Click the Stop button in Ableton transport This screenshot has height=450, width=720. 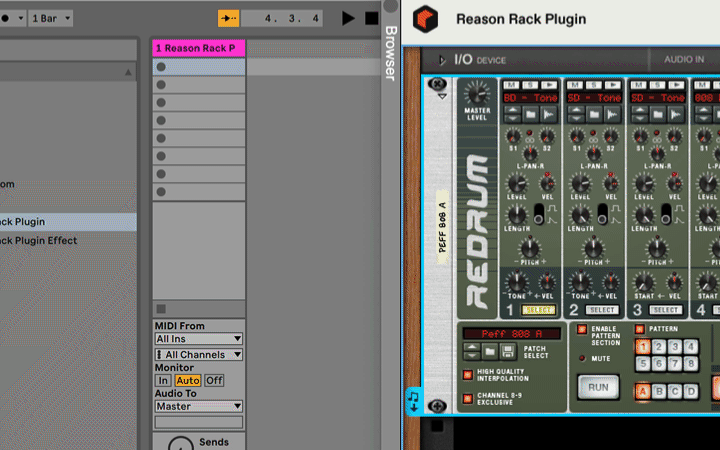point(371,18)
